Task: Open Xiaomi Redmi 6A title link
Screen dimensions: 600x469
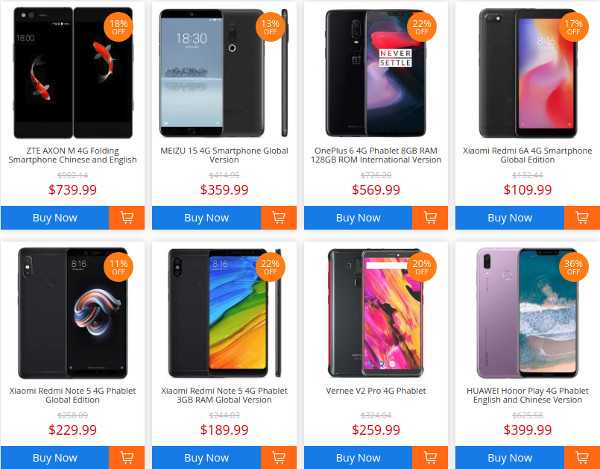Action: tap(527, 155)
